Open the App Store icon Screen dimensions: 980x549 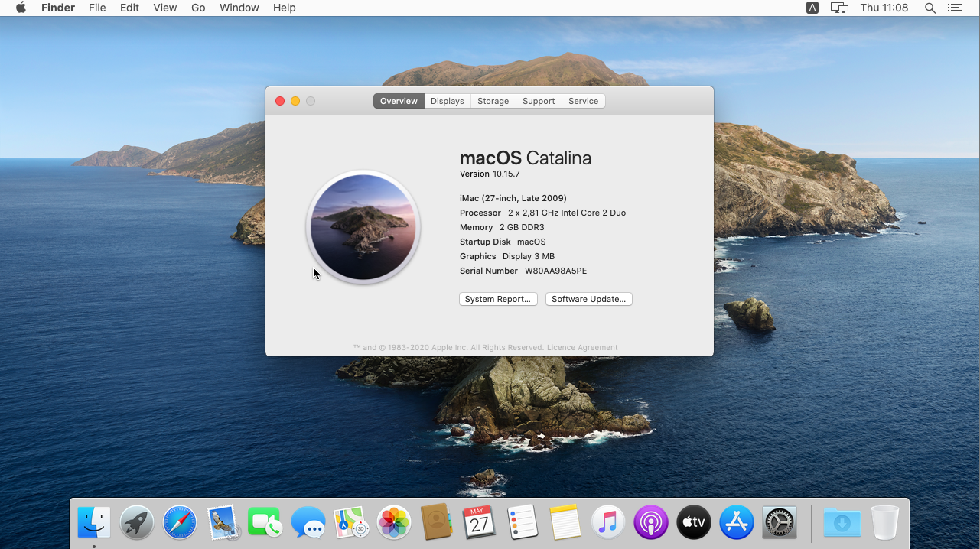click(x=737, y=523)
